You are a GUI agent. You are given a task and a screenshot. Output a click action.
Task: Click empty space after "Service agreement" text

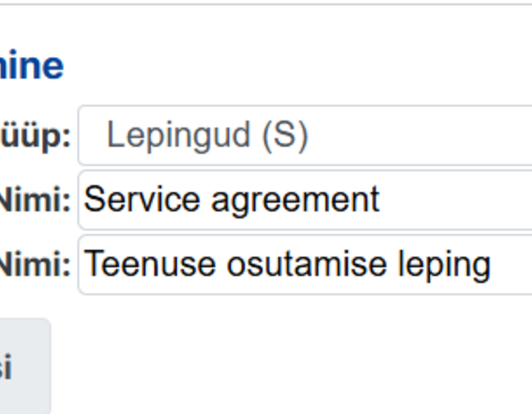click(x=455, y=200)
